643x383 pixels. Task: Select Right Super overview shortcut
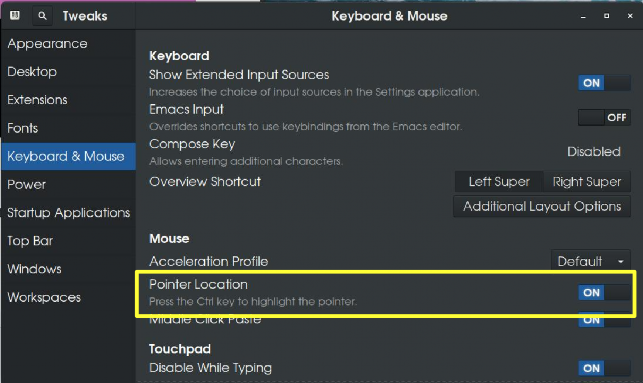point(587,182)
